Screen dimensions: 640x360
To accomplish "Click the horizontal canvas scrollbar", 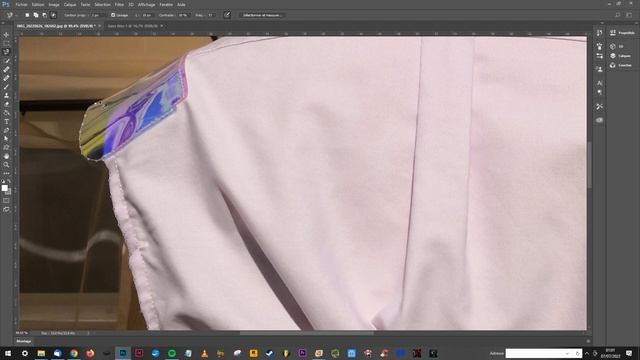I will (x=307, y=333).
